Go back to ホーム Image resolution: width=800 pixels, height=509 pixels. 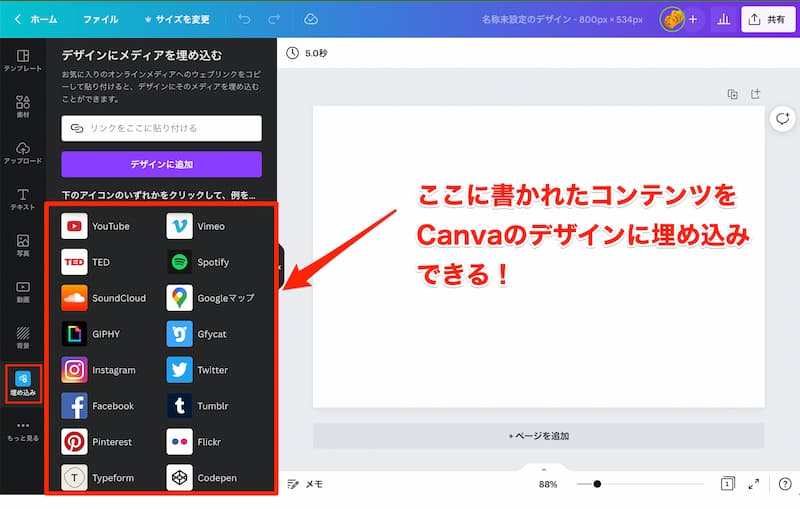[36, 19]
